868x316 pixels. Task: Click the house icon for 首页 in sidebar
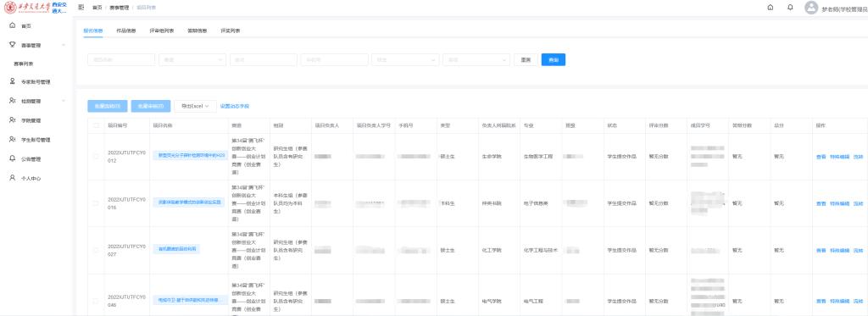13,26
